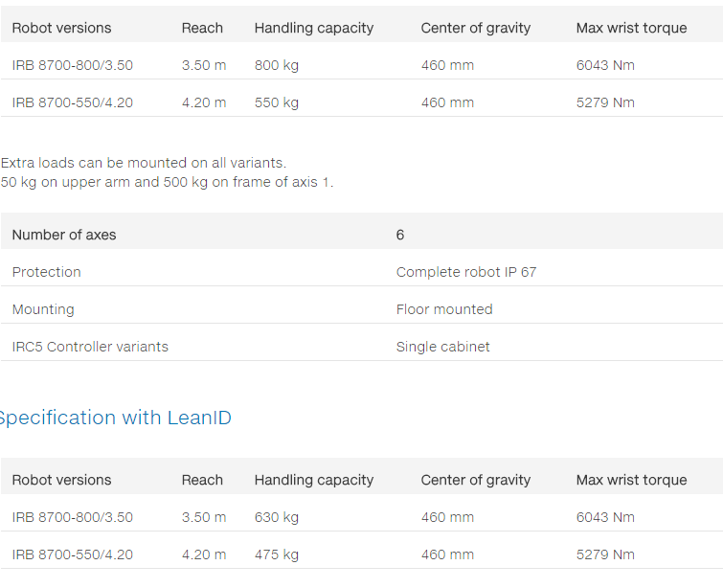Select 'IRB 8700-800/3.50' in the LeanID table
The image size is (723, 588).
pos(73,517)
